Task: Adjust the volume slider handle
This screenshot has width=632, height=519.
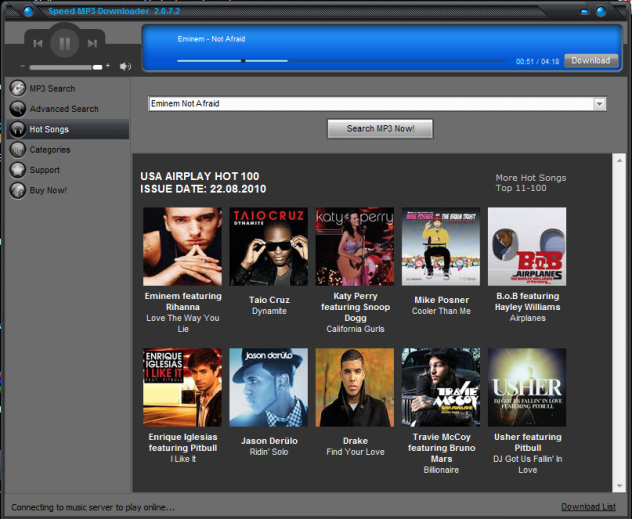Action: coord(97,67)
